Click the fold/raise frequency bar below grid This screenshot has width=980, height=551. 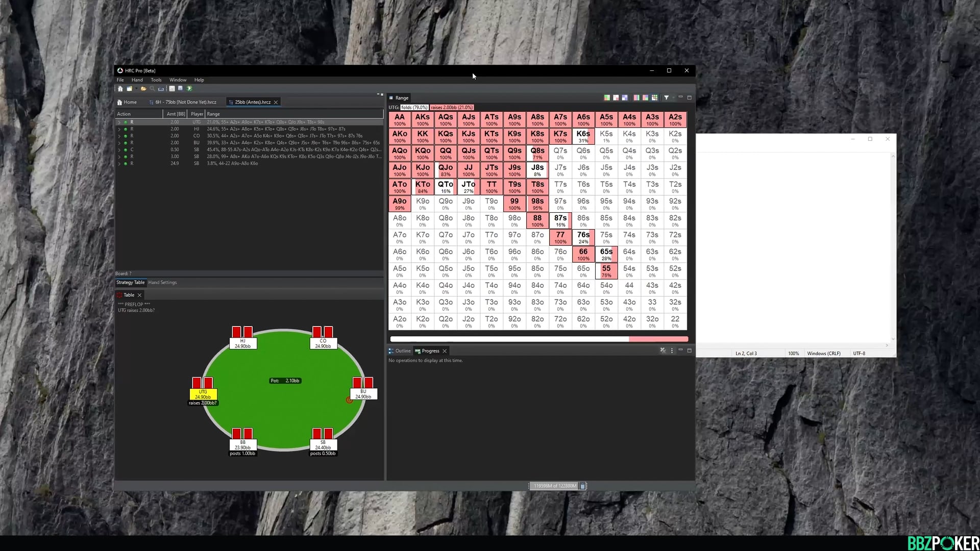[538, 339]
